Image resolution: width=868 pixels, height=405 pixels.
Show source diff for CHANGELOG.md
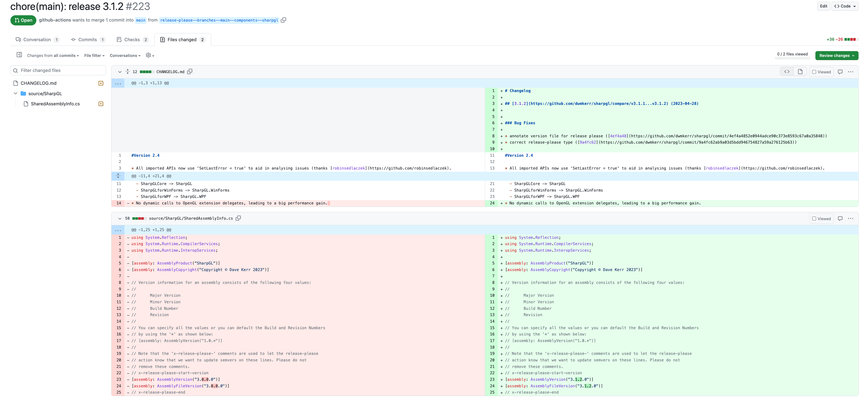[x=787, y=72]
